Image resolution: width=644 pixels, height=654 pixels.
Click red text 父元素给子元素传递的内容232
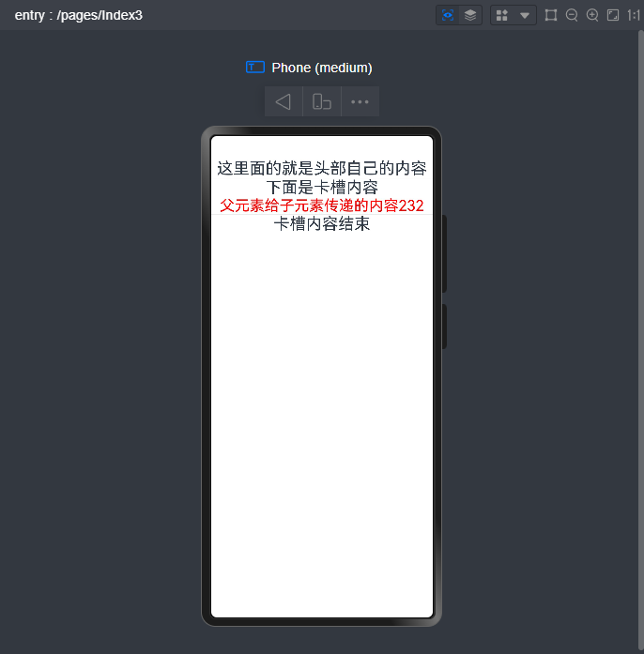coord(322,205)
